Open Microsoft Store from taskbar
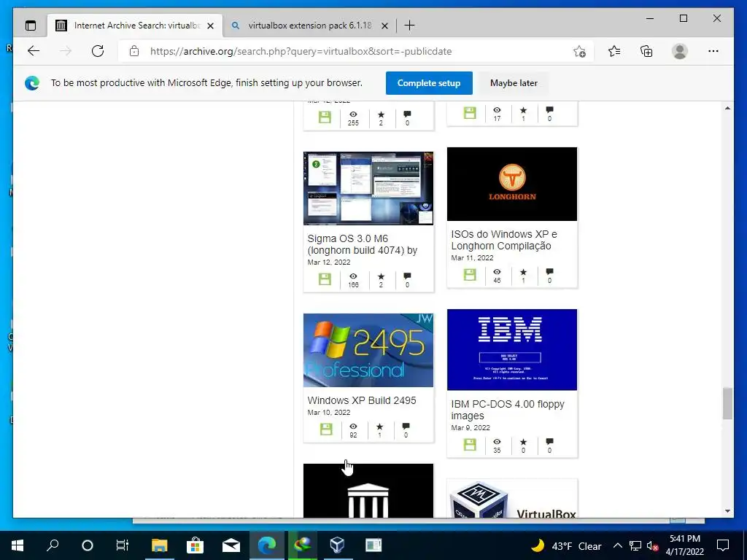The width and height of the screenshot is (747, 560). pyautogui.click(x=195, y=545)
